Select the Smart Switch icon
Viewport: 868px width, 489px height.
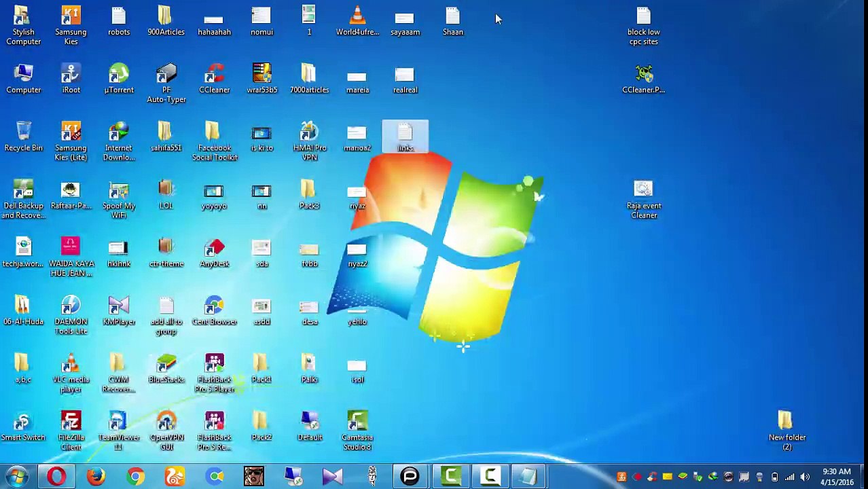click(23, 426)
